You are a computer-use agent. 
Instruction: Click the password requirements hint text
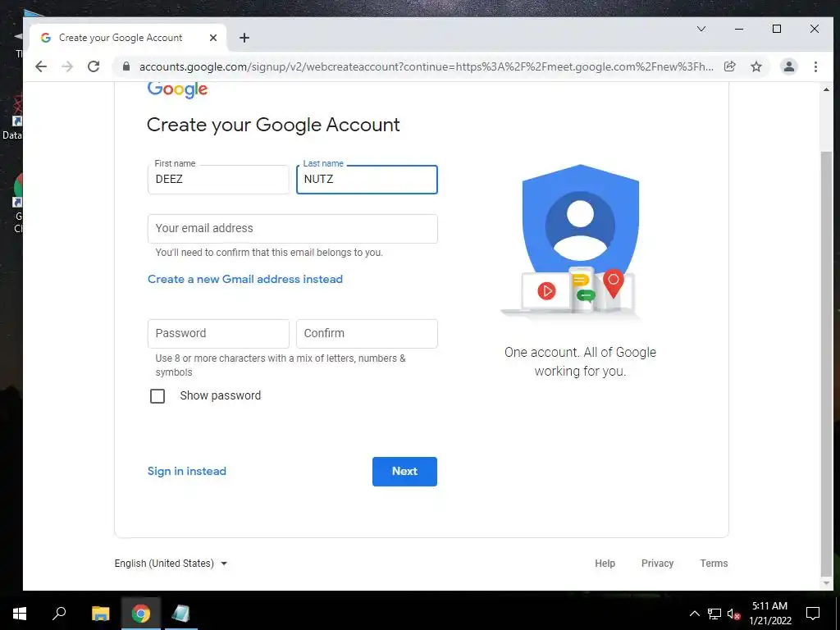click(x=281, y=365)
